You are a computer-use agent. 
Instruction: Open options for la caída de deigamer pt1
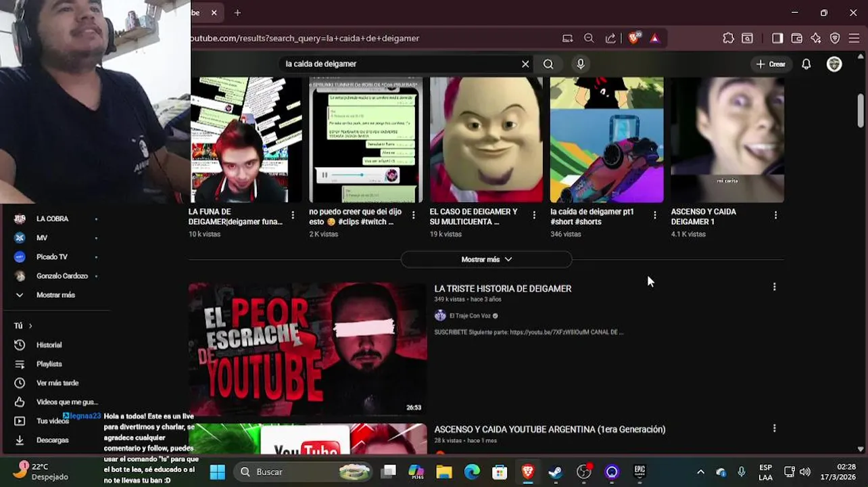pyautogui.click(x=654, y=215)
